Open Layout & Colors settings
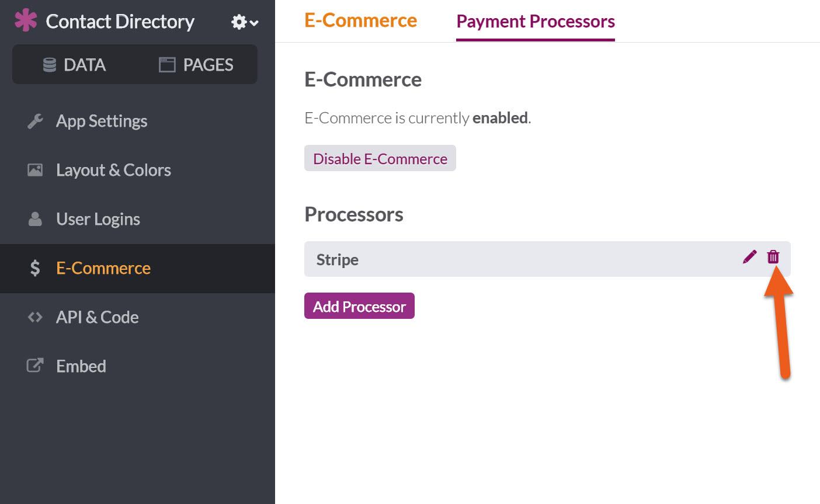This screenshot has width=820, height=504. click(x=113, y=170)
